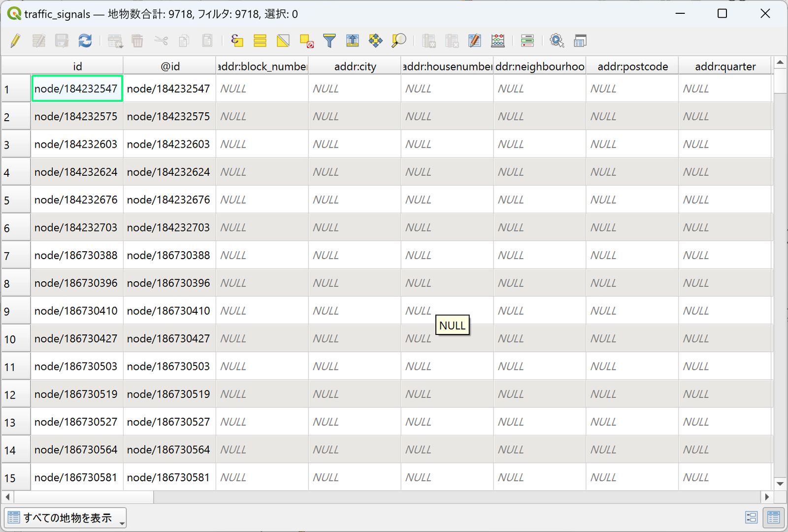Click cell node/184232547 in id column
This screenshot has height=532, width=788.
tap(77, 89)
